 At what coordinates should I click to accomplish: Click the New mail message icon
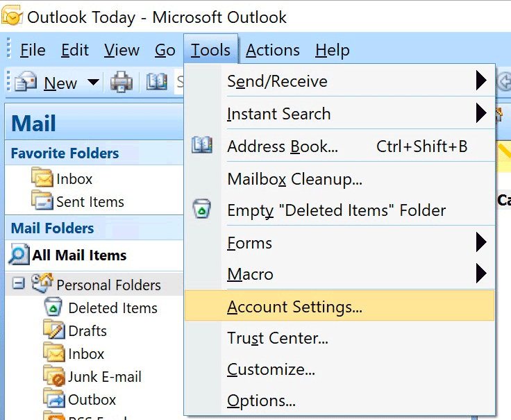[x=26, y=81]
